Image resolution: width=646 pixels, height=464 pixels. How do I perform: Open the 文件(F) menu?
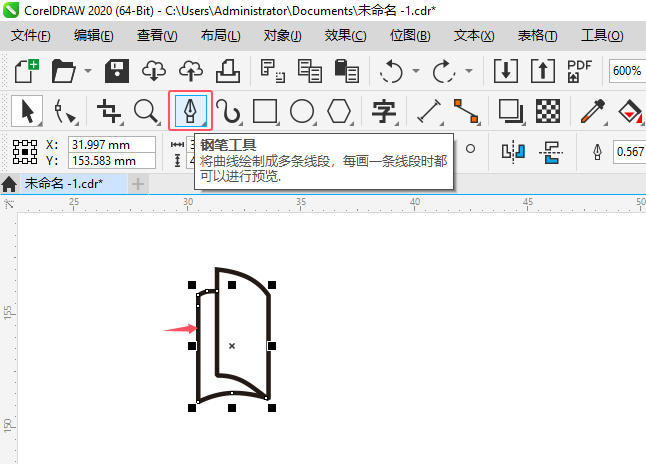pyautogui.click(x=30, y=35)
